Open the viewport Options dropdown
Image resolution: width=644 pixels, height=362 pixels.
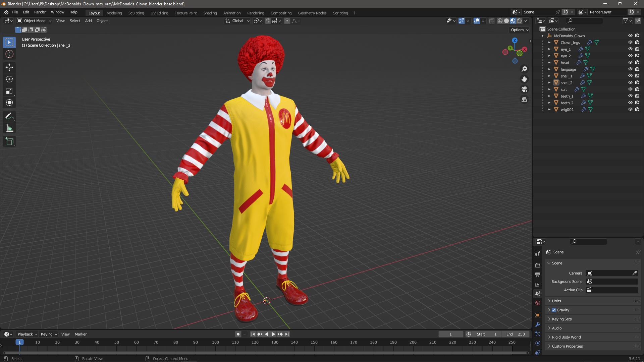[520, 30]
